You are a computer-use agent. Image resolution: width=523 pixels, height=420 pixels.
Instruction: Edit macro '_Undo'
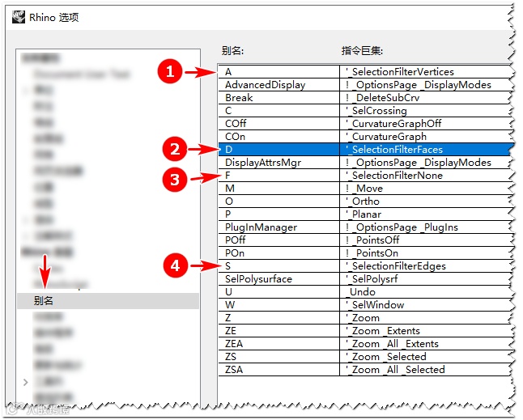[x=425, y=292]
